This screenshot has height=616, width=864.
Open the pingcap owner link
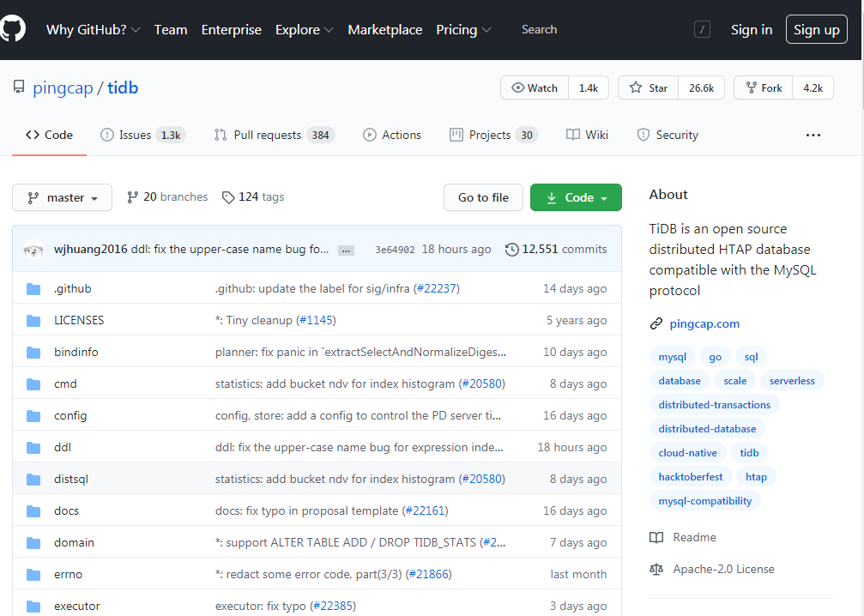[63, 88]
